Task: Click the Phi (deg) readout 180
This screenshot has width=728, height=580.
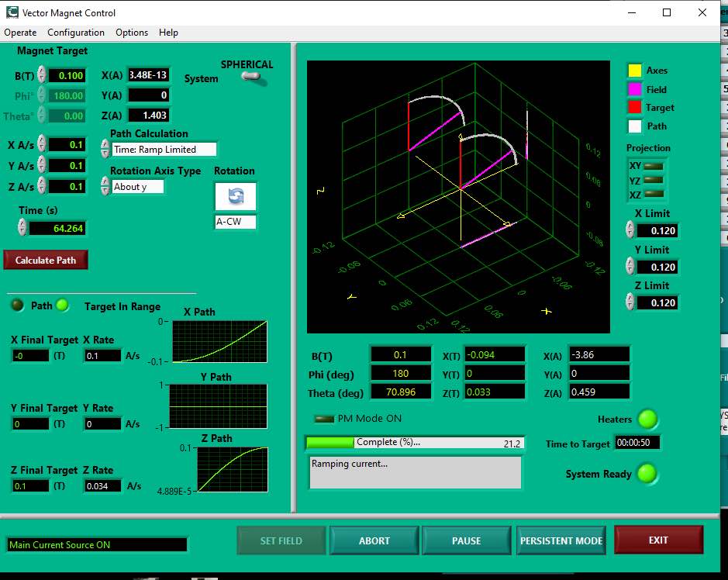Action: [401, 373]
